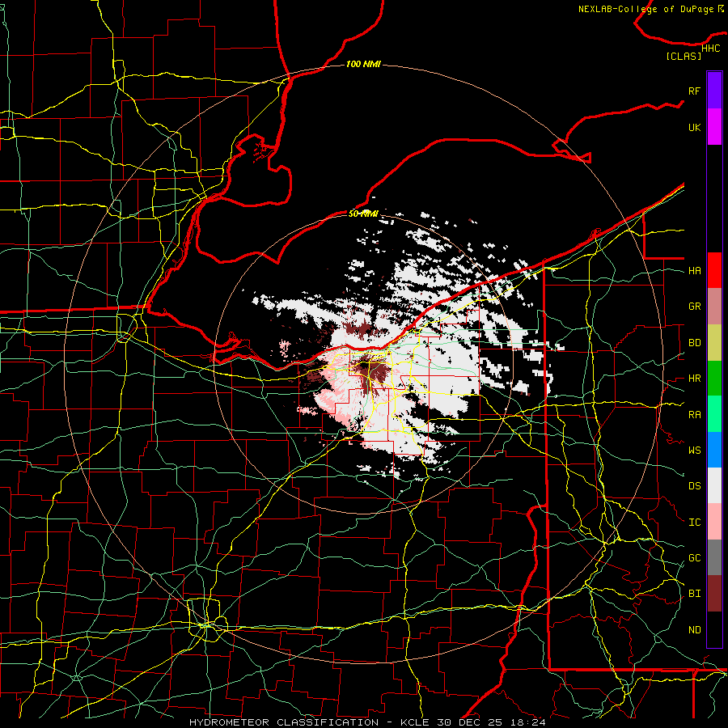The width and height of the screenshot is (728, 728).
Task: Click the red HA legend swatch
Action: click(x=714, y=270)
